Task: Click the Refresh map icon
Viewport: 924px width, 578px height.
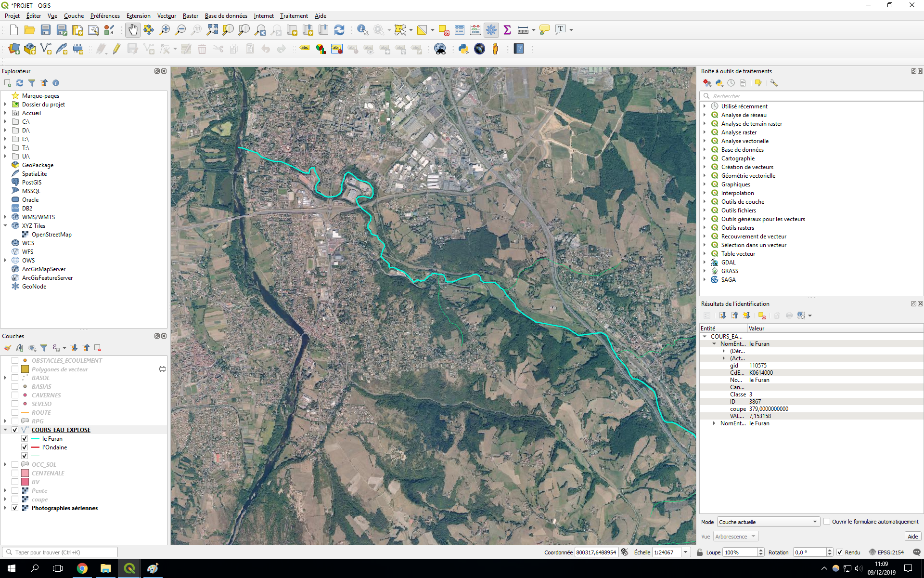Action: tap(339, 30)
